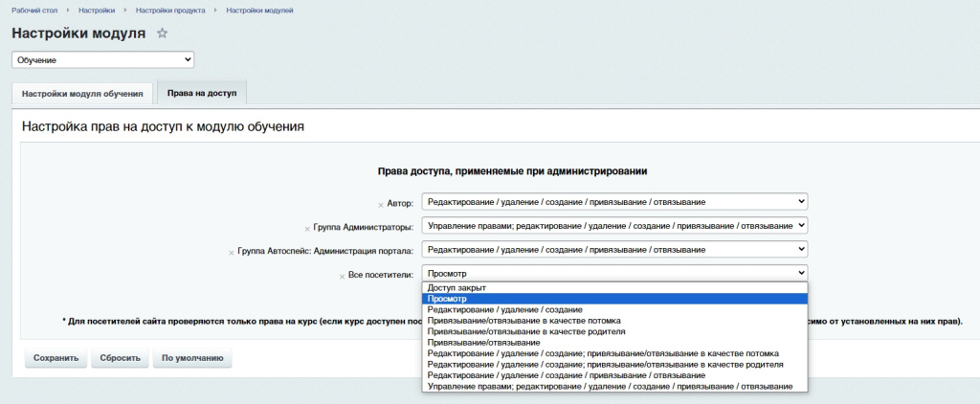This screenshot has width=980, height=404.
Task: Remove Группа Автоспейс row using x icon
Action: pyautogui.click(x=232, y=253)
